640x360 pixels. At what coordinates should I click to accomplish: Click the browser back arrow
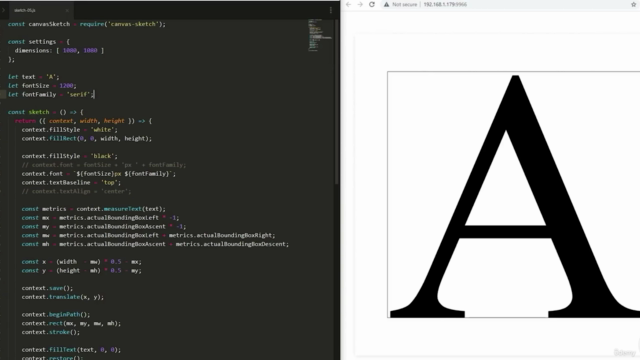click(348, 4)
